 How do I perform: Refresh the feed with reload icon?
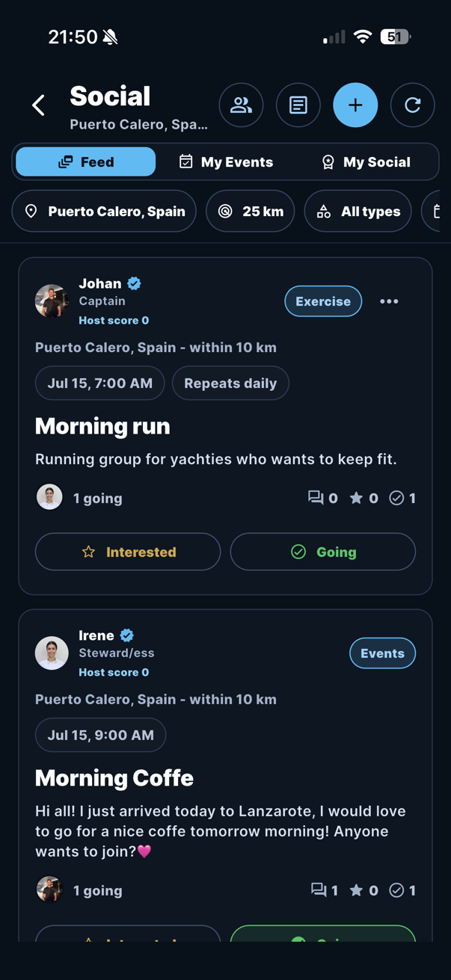click(x=413, y=105)
